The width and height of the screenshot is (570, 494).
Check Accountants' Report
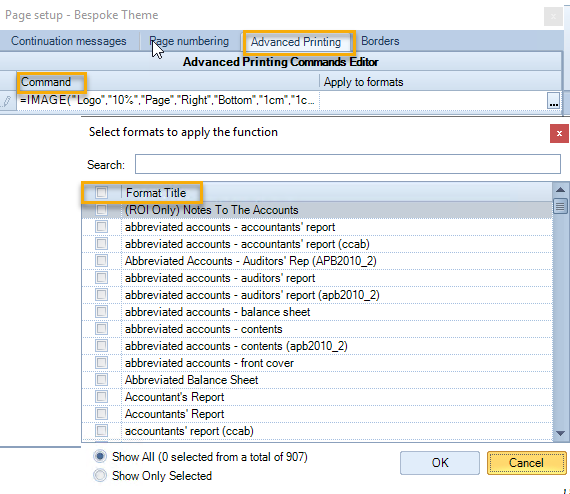[x=101, y=414]
